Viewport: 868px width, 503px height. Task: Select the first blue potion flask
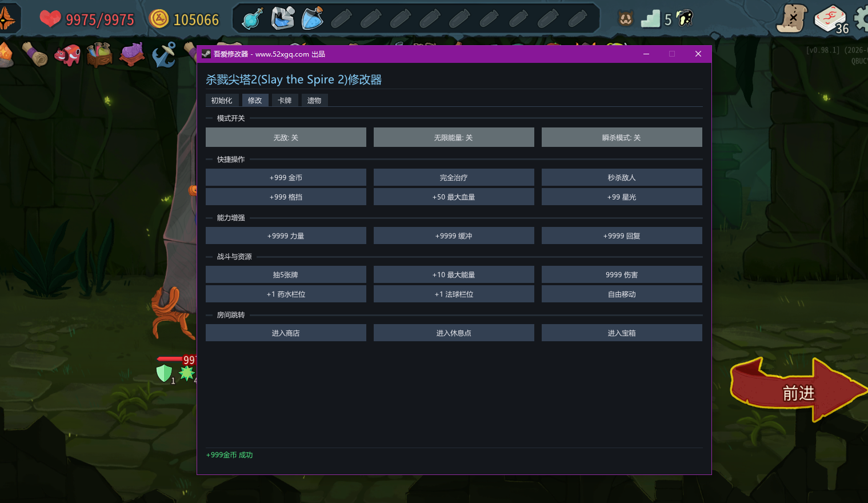click(251, 18)
